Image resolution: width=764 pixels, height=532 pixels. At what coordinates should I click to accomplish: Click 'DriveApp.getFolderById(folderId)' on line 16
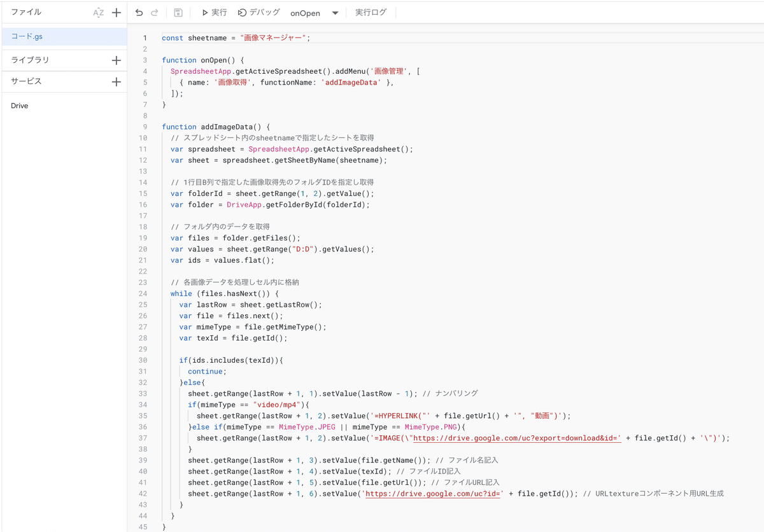pos(298,204)
